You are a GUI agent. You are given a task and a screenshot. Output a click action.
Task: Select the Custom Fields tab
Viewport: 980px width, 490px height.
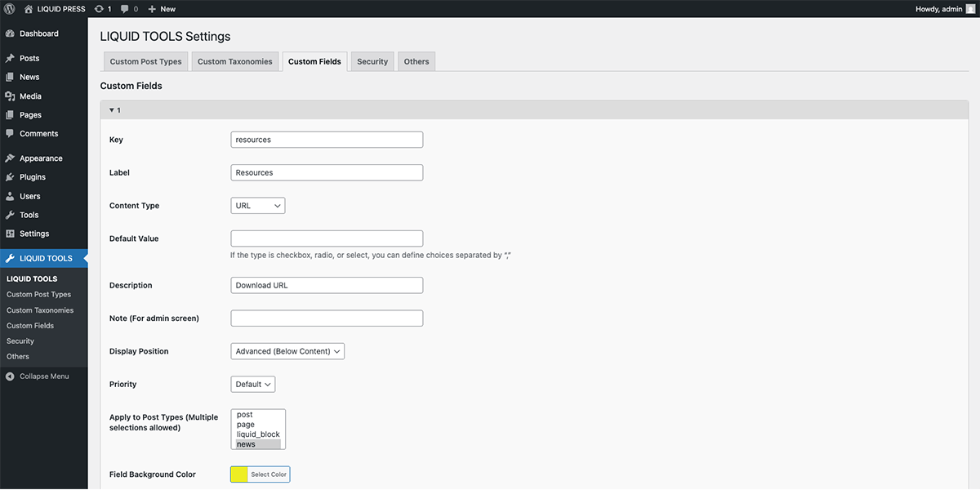coord(314,61)
